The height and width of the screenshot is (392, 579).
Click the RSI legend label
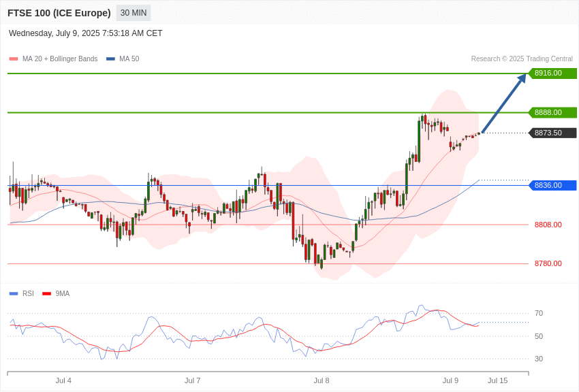pos(28,293)
